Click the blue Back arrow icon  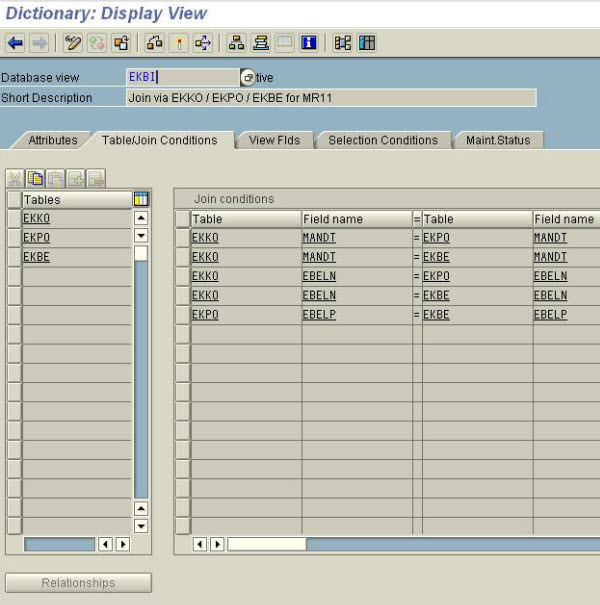pyautogui.click(x=15, y=43)
